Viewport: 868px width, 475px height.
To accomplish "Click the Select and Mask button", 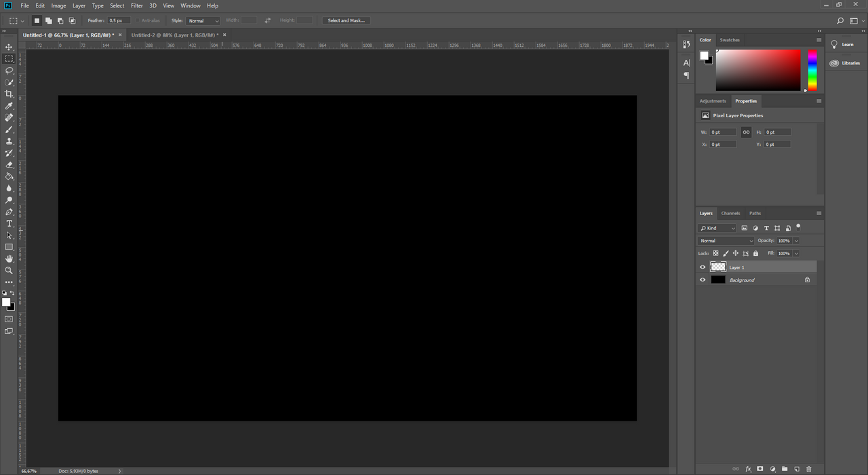I will click(x=347, y=20).
